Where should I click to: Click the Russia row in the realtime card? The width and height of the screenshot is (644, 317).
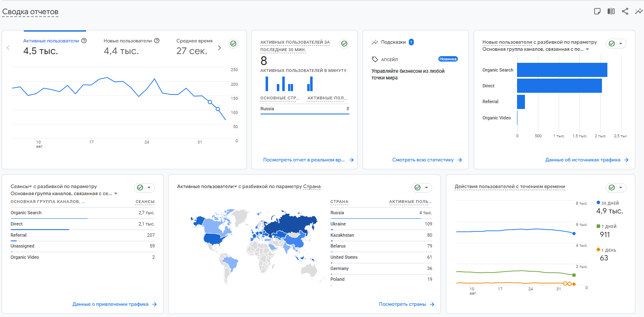click(x=305, y=109)
